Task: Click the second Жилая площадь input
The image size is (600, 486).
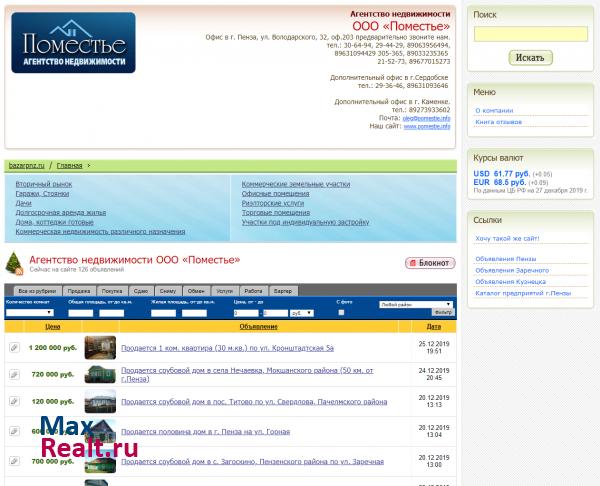Action: click(x=194, y=313)
